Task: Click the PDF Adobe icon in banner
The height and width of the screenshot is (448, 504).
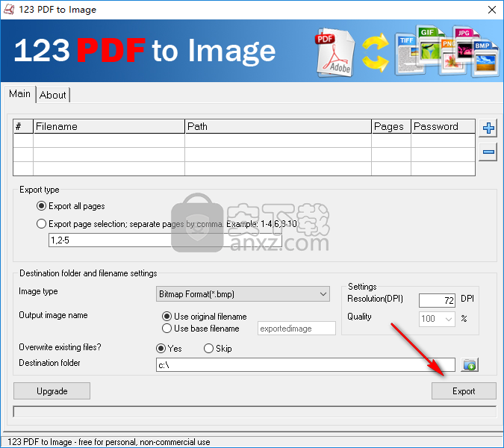Action: (x=335, y=53)
